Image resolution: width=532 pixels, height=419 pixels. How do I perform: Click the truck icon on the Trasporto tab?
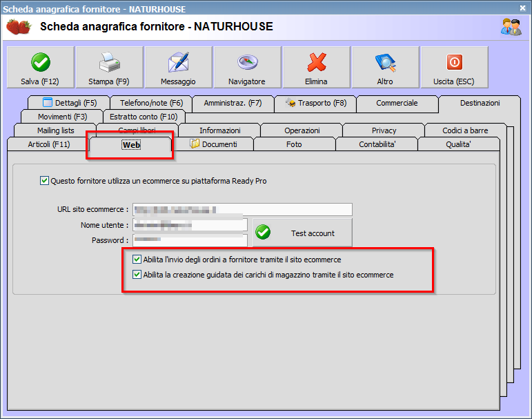click(x=290, y=102)
